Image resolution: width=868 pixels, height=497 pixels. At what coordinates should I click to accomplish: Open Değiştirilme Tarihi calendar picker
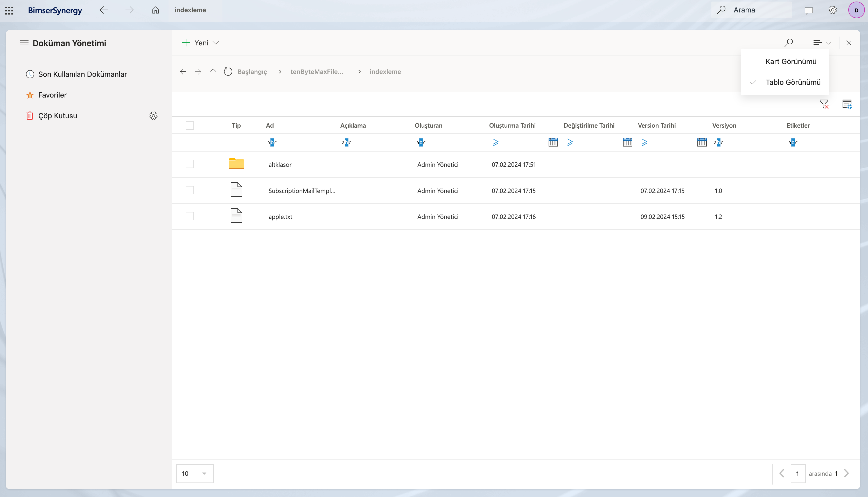pos(628,142)
